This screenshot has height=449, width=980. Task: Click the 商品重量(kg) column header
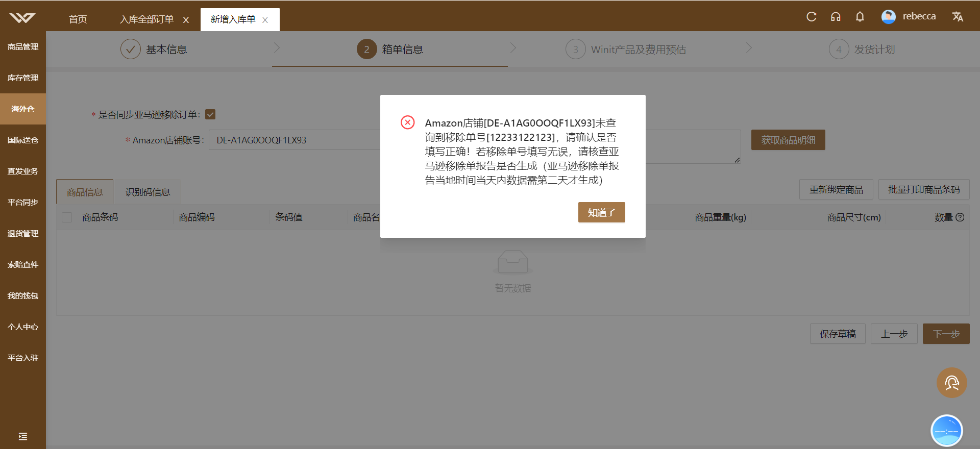pyautogui.click(x=720, y=217)
